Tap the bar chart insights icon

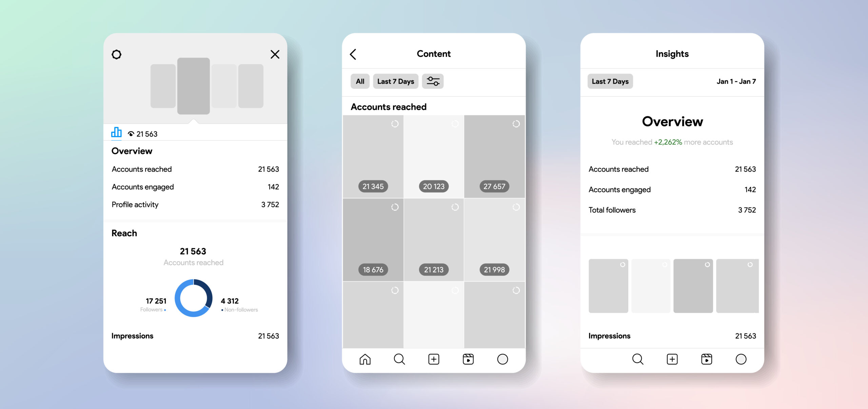[x=116, y=133]
